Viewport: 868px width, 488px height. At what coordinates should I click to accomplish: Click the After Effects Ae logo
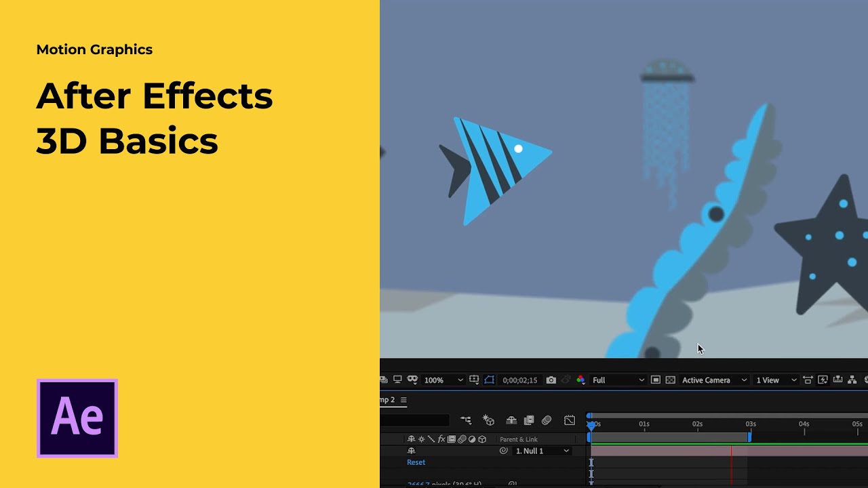(77, 418)
